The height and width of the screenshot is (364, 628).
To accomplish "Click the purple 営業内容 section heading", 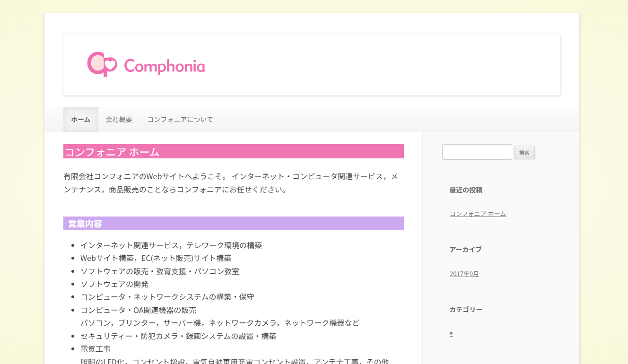I will coord(85,224).
